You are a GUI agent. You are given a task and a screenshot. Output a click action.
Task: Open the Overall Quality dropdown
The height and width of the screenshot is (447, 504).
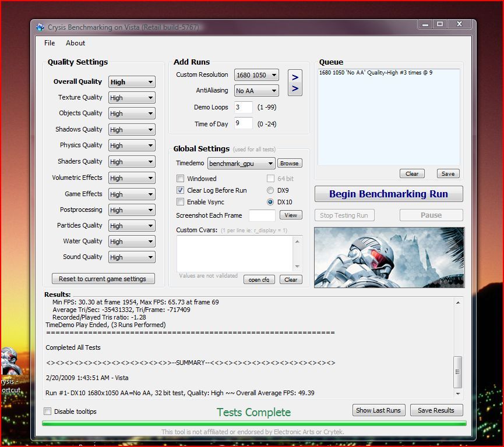pyautogui.click(x=132, y=82)
